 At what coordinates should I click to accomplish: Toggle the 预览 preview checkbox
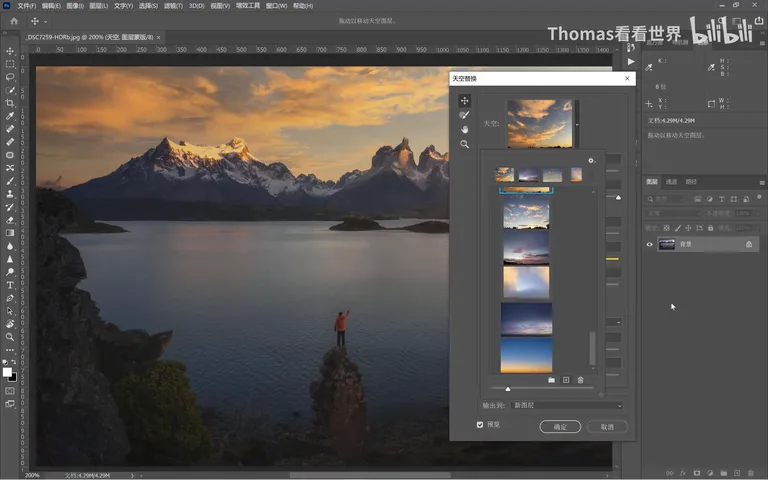tap(480, 425)
